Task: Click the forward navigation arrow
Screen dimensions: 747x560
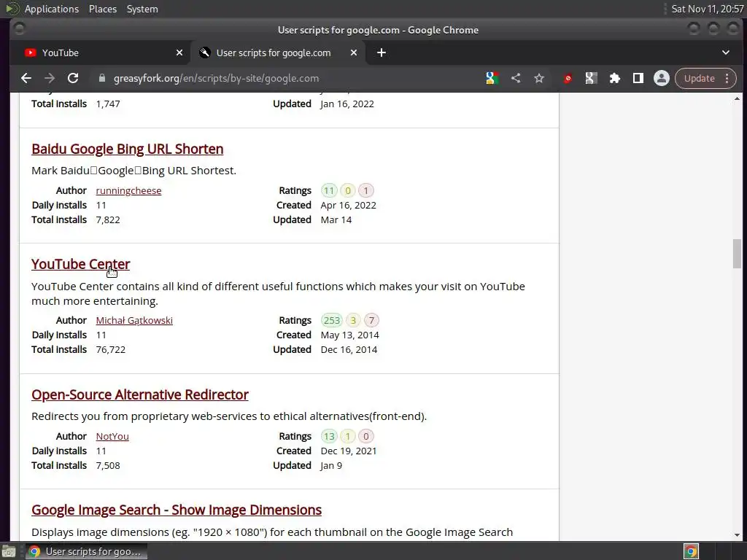Action: point(50,78)
